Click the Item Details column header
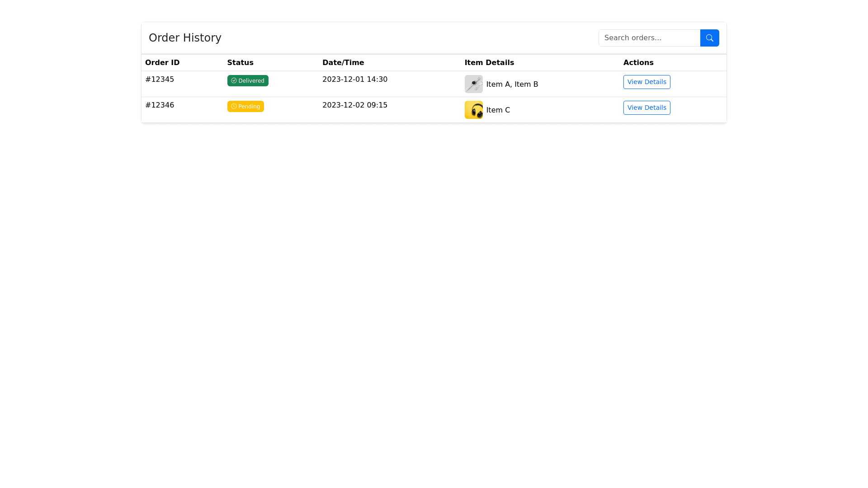This screenshot has height=488, width=868. tap(489, 63)
